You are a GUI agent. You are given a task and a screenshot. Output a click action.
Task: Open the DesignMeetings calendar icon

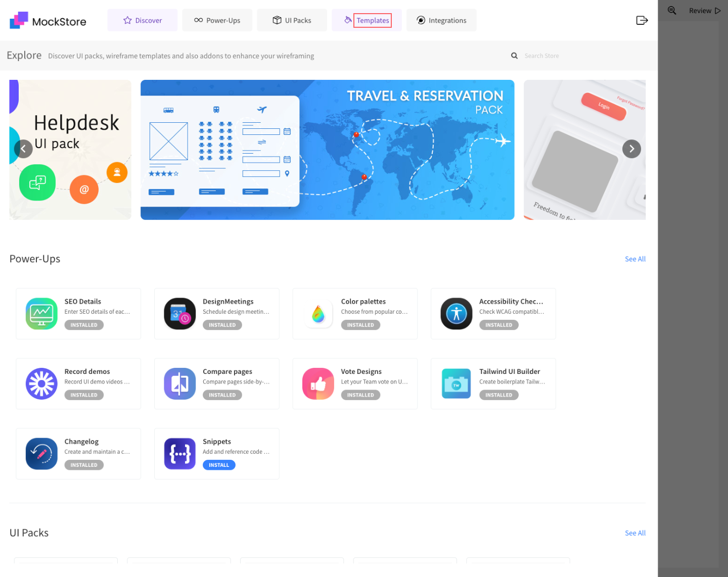tap(179, 314)
